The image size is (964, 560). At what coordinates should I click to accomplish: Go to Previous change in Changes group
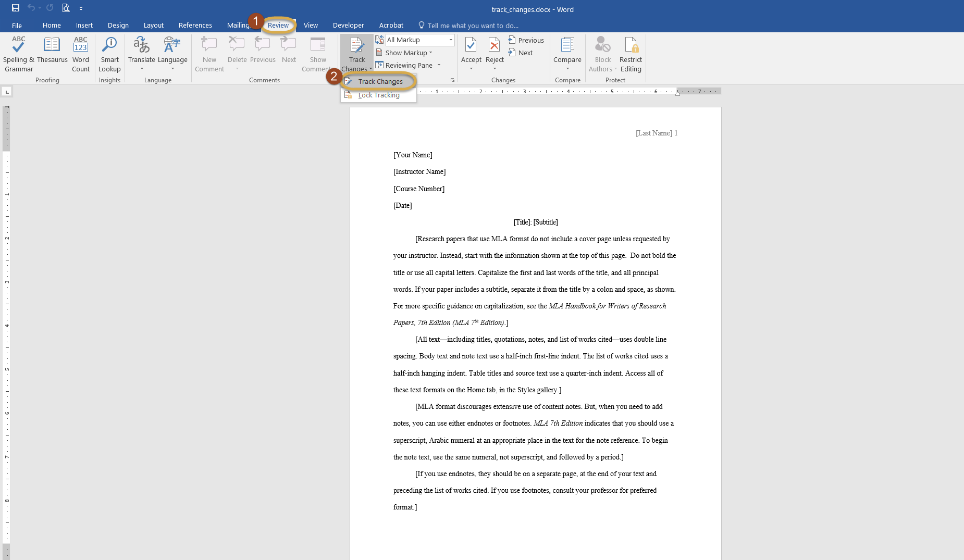click(526, 40)
